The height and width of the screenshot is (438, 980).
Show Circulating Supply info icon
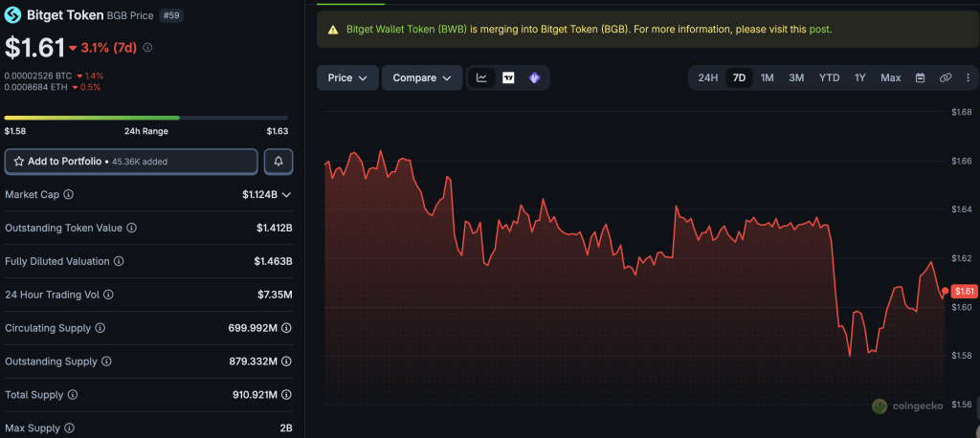(100, 328)
